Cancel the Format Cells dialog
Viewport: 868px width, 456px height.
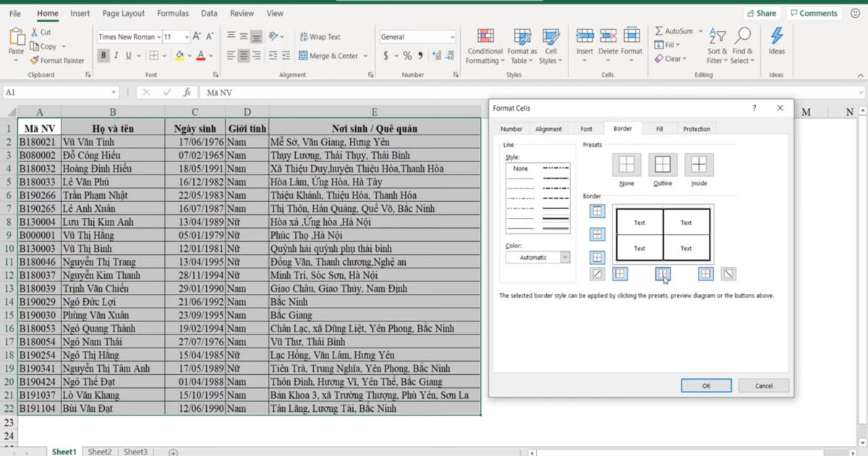coord(763,385)
